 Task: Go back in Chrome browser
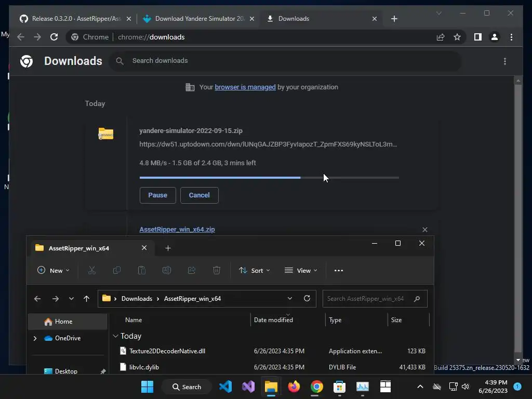point(21,37)
